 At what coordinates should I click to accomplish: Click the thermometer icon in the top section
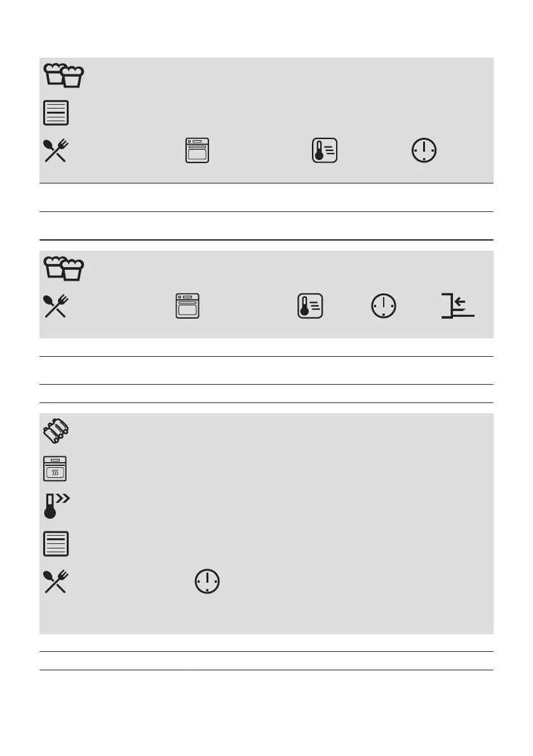tap(325, 150)
